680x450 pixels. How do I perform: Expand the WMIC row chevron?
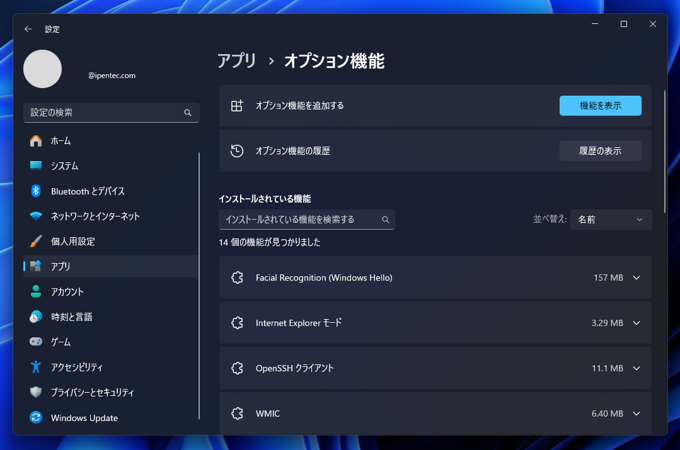(x=636, y=414)
